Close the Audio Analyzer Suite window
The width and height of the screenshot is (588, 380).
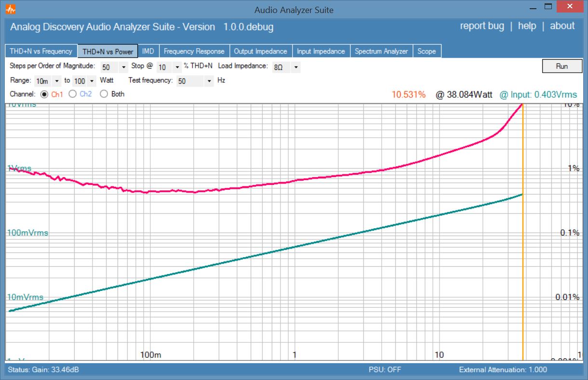[569, 7]
